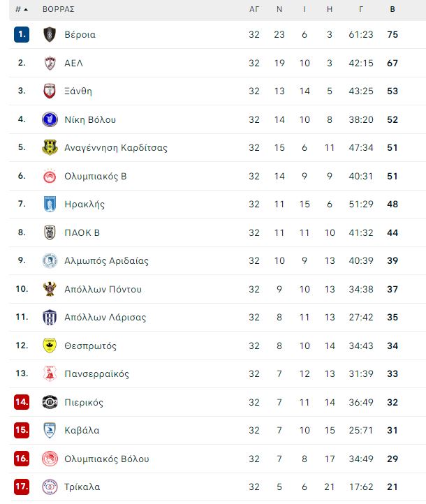Screen dimensions: 426x504
Task: Sort table by the # position arrow
Action: point(22,9)
